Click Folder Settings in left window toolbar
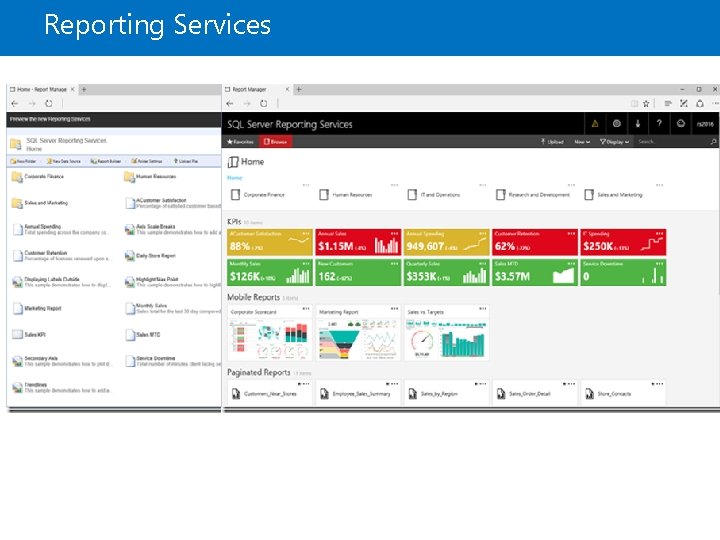The image size is (720, 540). [147, 161]
